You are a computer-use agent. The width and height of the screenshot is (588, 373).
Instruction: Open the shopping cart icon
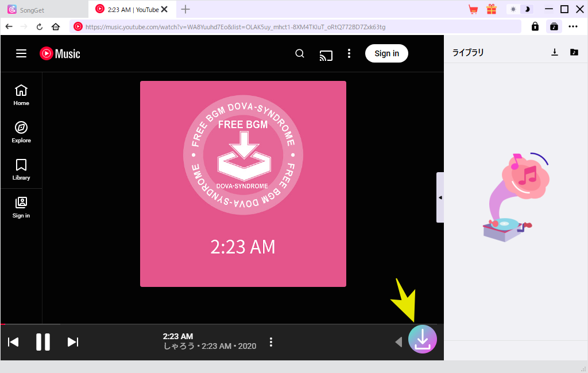click(473, 9)
